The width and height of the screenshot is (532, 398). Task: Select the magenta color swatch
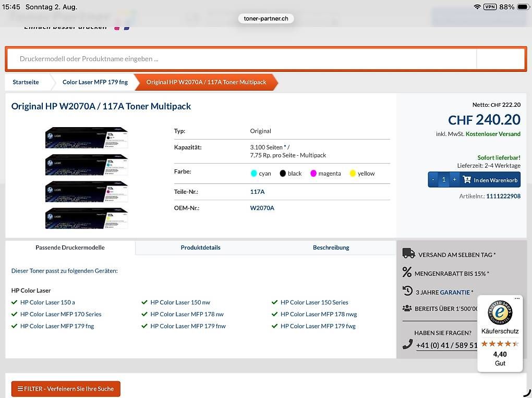click(313, 173)
